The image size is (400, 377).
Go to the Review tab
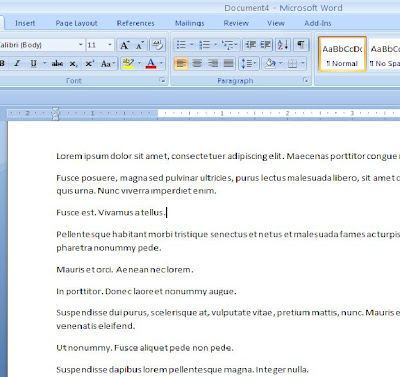coord(236,23)
